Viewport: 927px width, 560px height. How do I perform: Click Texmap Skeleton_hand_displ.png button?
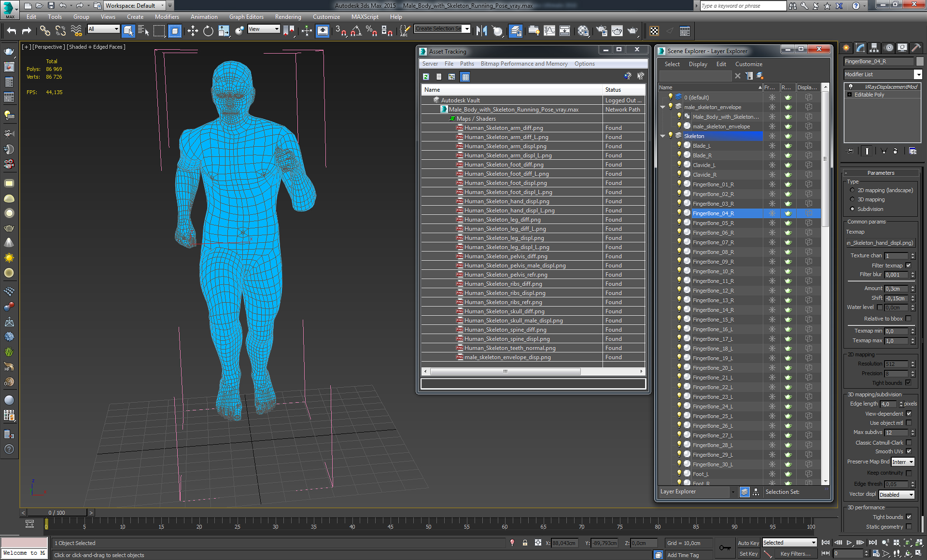coord(880,243)
